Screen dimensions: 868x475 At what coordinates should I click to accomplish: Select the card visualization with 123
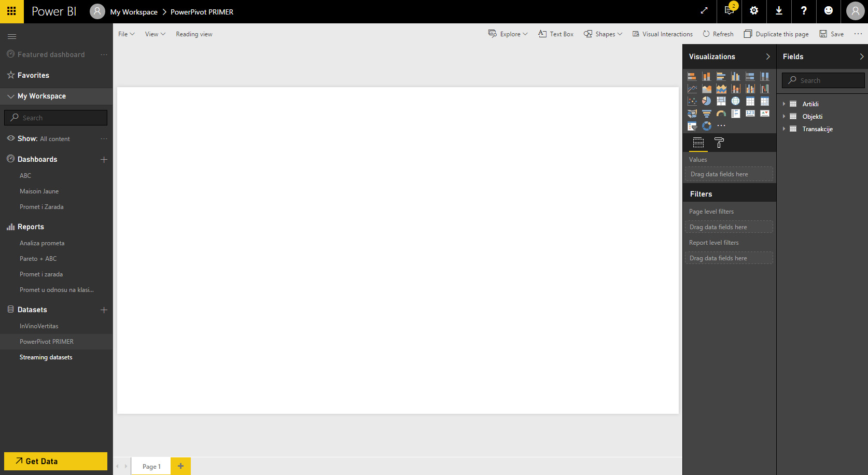[750, 114]
